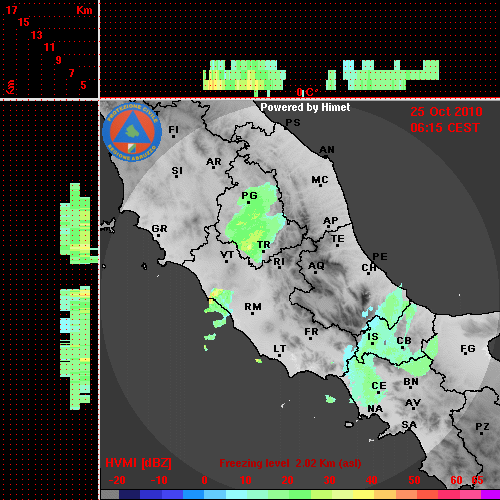Click the AR city label on map

214,162
